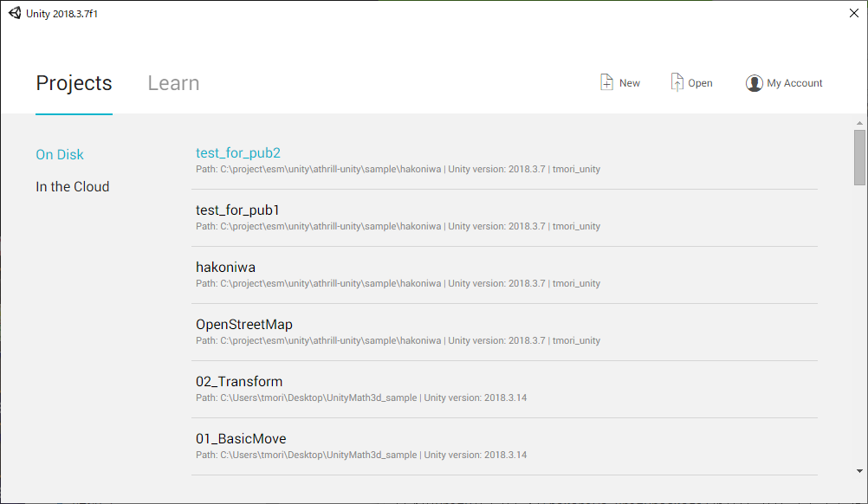The width and height of the screenshot is (868, 504).
Task: Click the project list scrollbar thumb
Action: (859, 158)
